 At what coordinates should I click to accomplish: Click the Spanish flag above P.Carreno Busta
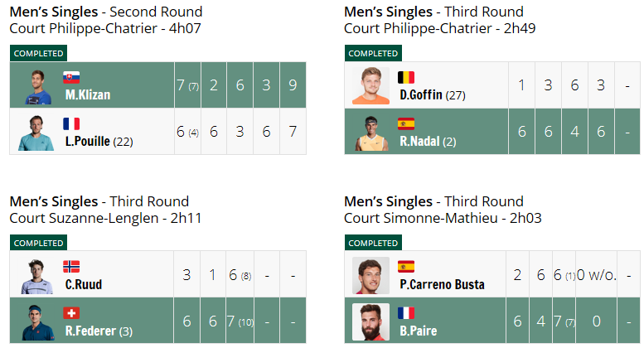(x=406, y=267)
